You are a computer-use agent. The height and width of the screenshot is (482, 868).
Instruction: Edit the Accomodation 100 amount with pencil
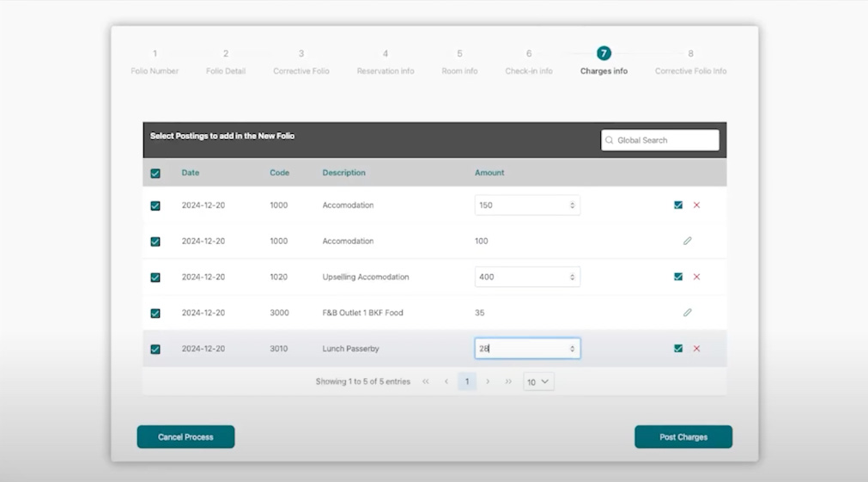tap(687, 241)
